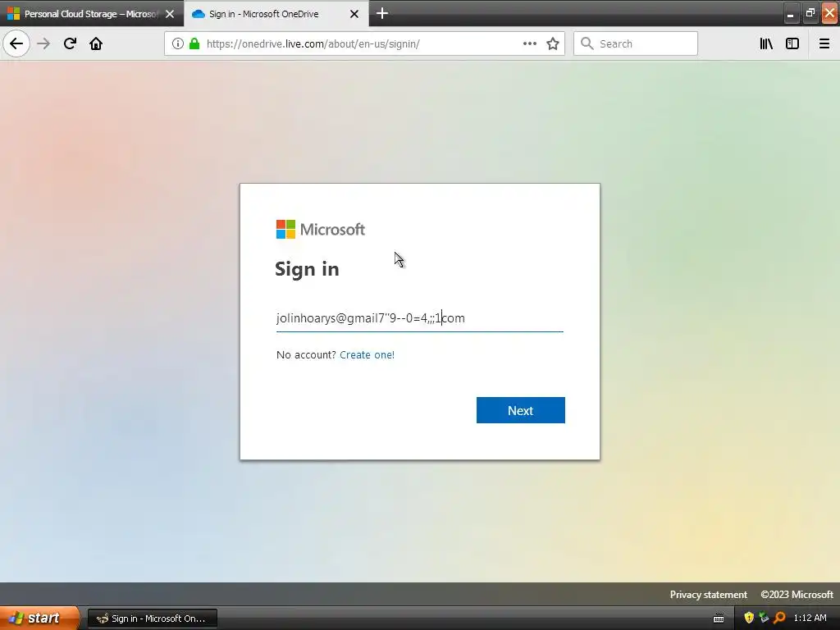Click the Next button
Viewport: 840px width, 630px height.
coord(521,410)
